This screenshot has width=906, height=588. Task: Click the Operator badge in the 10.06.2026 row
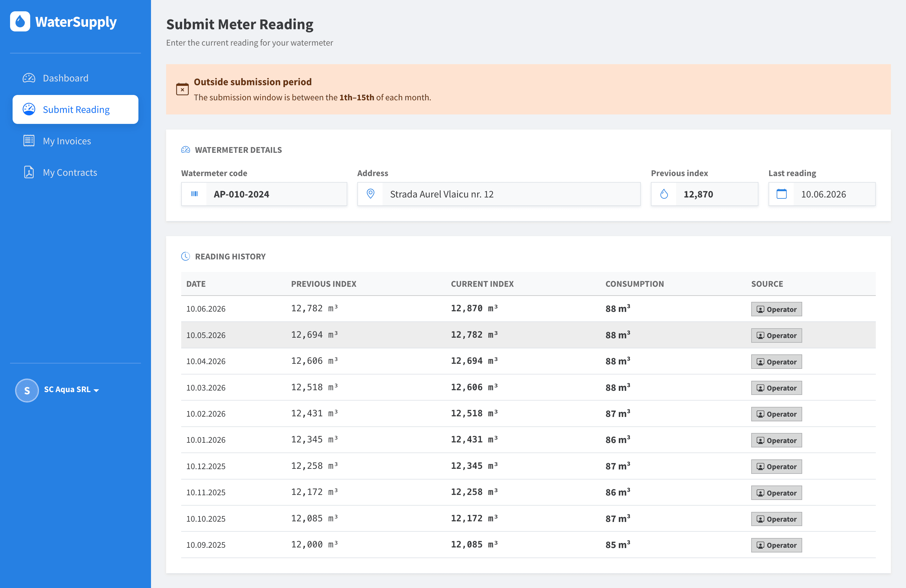(776, 309)
